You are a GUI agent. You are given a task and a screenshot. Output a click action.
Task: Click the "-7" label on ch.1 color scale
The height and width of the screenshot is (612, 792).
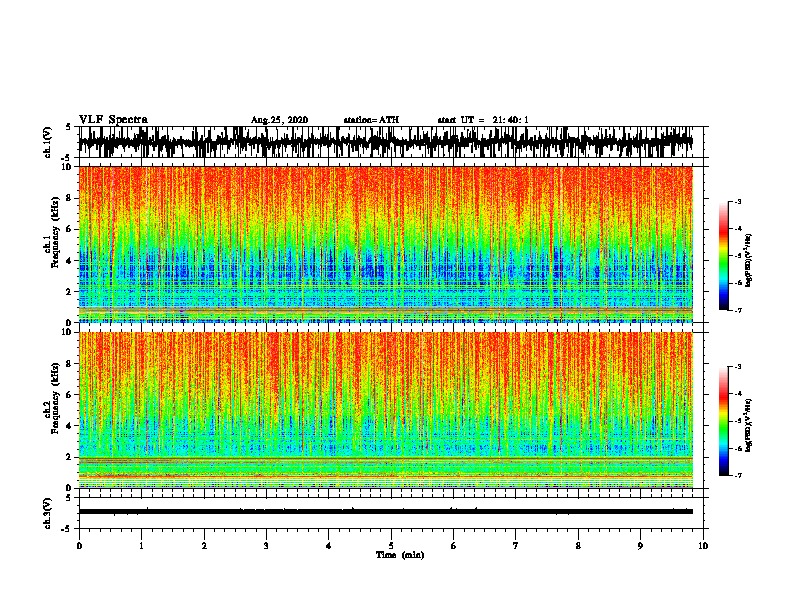pos(738,310)
